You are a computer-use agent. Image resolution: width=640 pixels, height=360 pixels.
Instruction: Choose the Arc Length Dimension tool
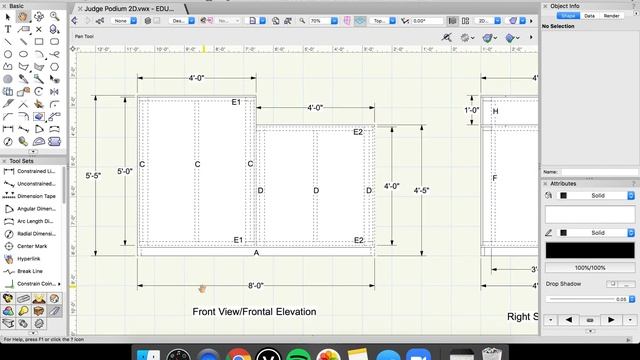pos(31,221)
